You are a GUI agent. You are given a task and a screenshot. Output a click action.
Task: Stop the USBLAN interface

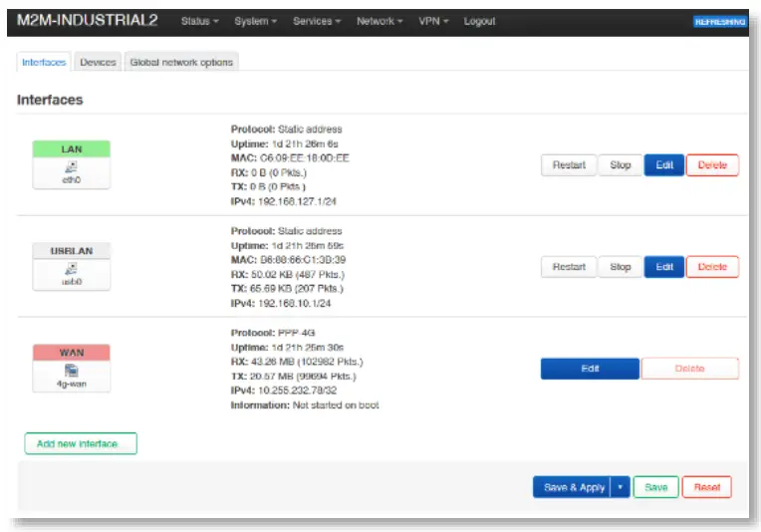click(x=620, y=267)
